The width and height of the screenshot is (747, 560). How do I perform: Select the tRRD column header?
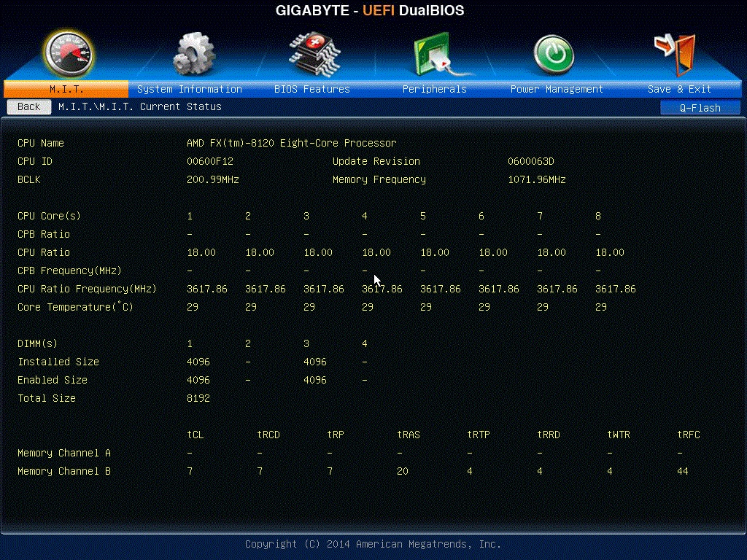click(549, 435)
